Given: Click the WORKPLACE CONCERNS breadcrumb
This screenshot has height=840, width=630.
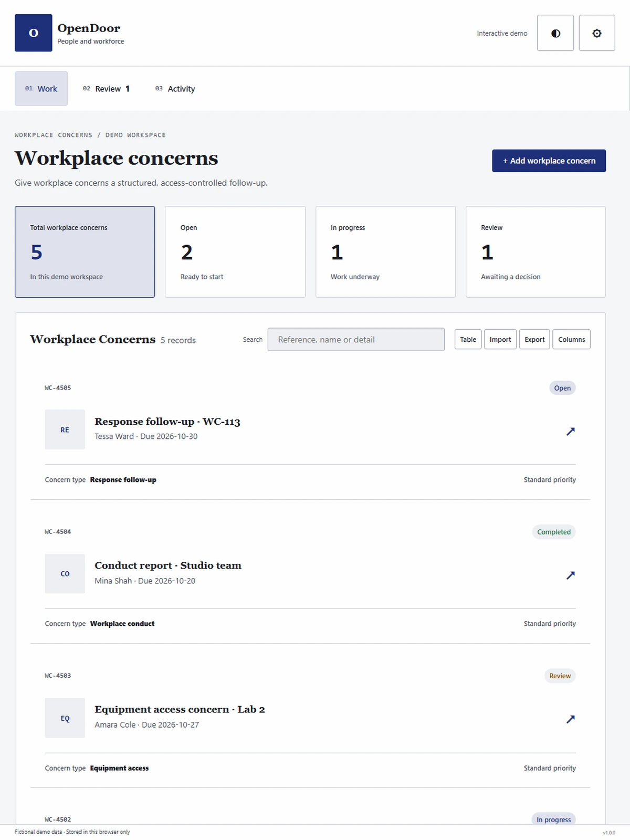Looking at the screenshot, I should click(x=54, y=135).
